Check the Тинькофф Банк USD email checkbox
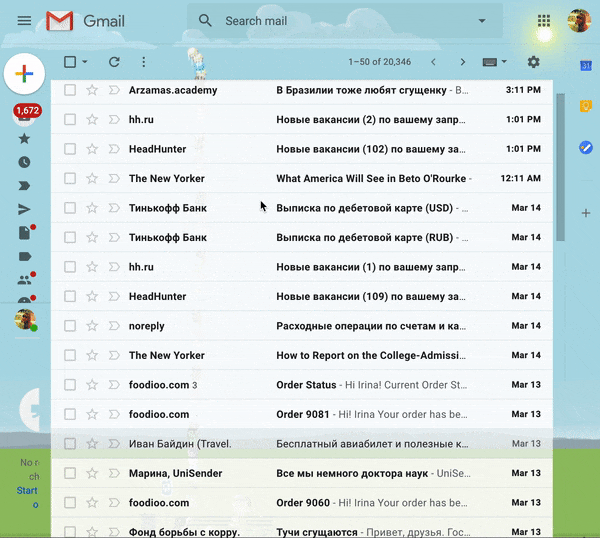 (70, 208)
